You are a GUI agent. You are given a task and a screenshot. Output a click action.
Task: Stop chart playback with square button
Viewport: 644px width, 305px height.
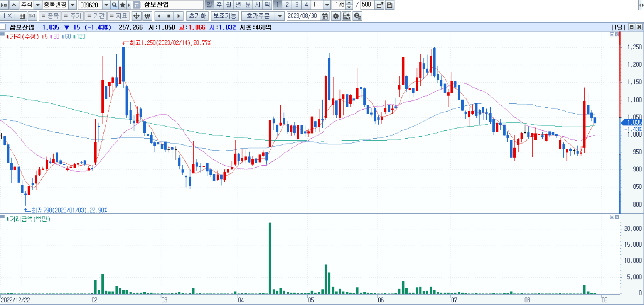[169, 16]
